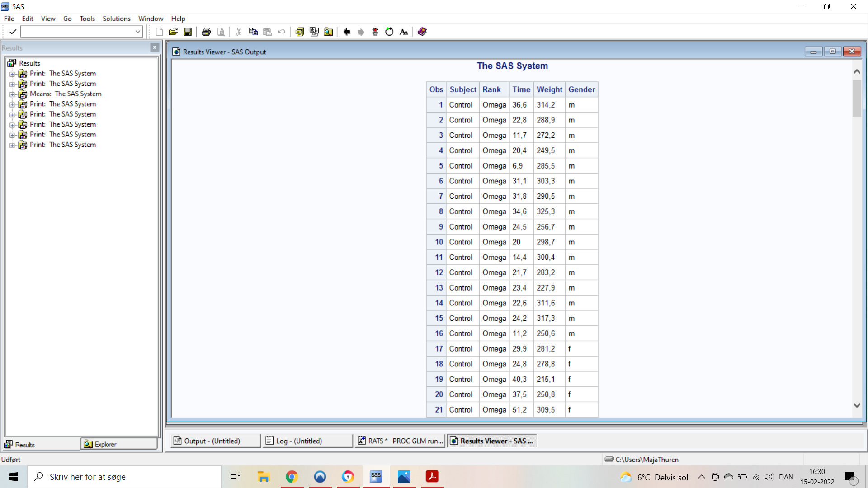
Task: Open the Output - (Untitled) window button
Action: [x=215, y=441]
